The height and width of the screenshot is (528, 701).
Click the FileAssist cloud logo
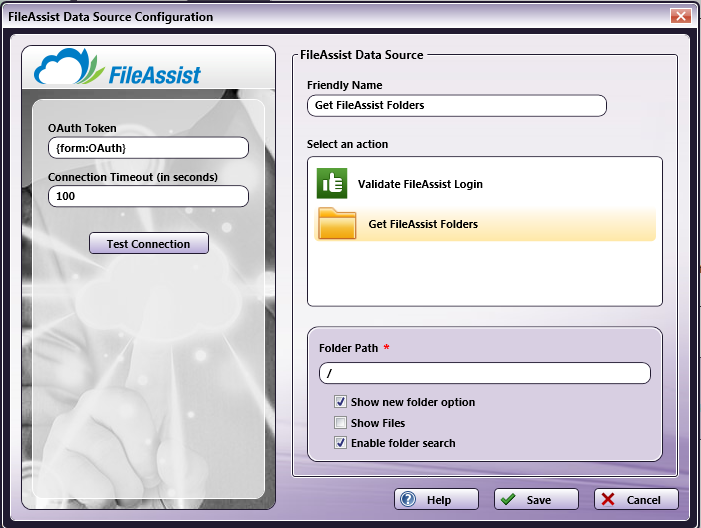118,68
